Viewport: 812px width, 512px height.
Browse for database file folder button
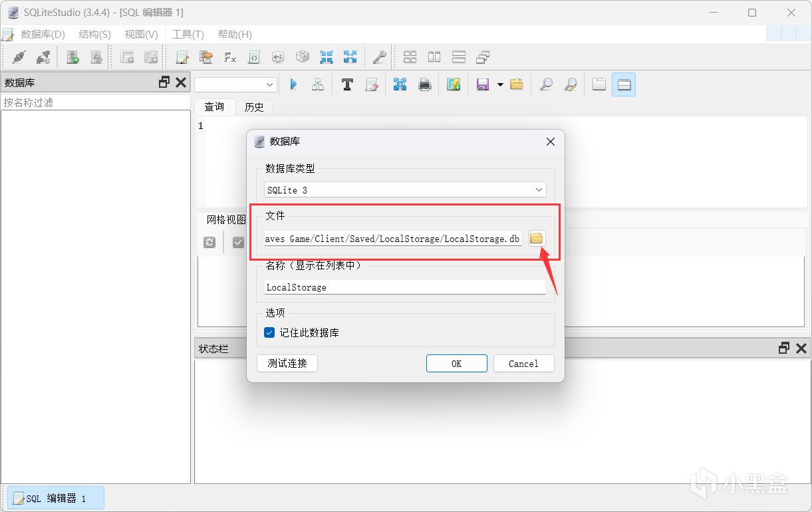(537, 238)
